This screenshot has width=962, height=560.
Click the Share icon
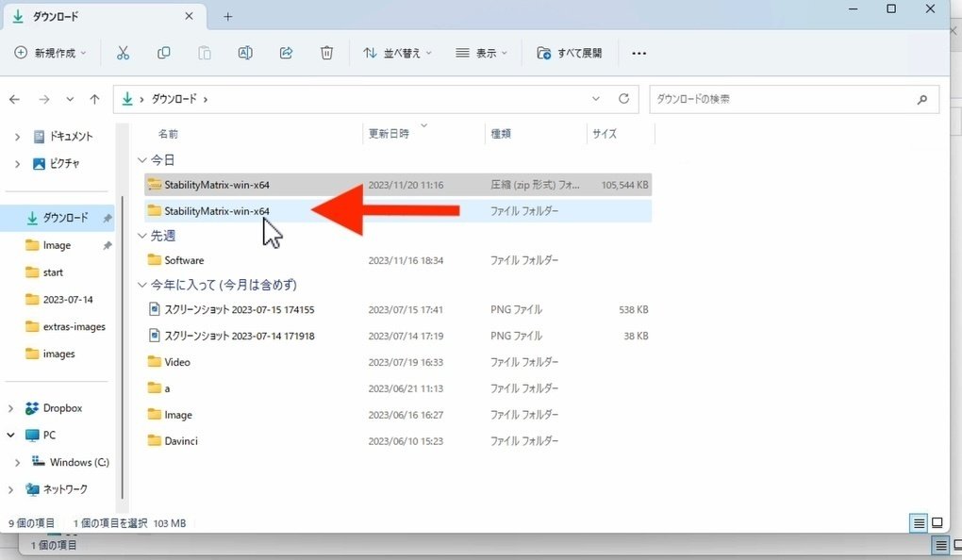(x=286, y=54)
